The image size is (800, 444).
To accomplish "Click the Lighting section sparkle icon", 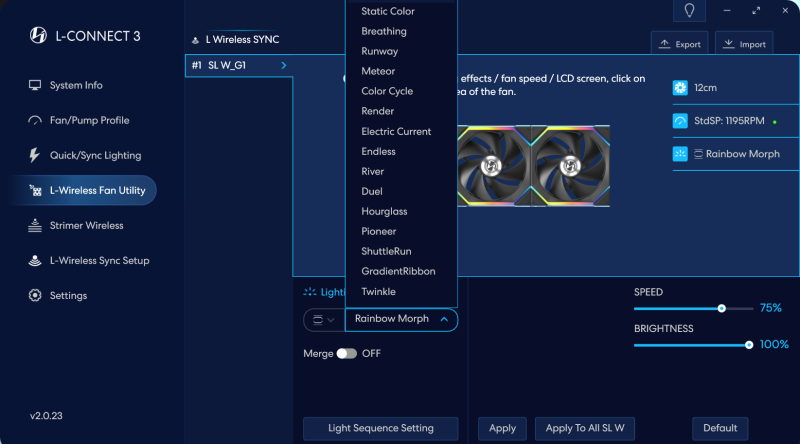I will pyautogui.click(x=310, y=292).
